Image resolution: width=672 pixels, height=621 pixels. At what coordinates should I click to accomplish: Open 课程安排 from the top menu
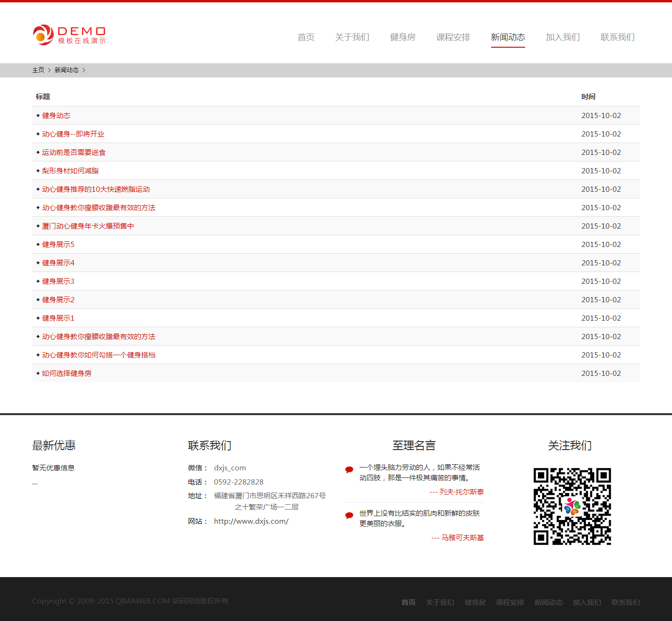point(453,37)
